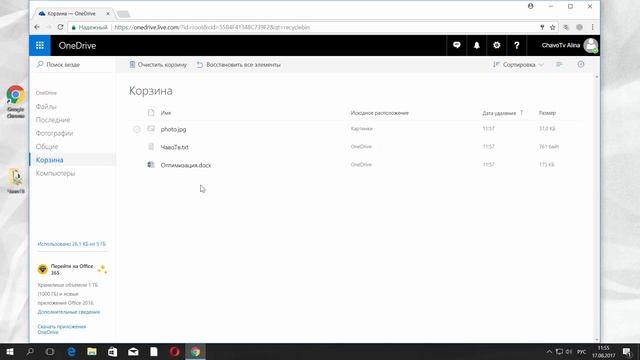640x360 pixels.
Task: Click the page vertical scrollbar down arrow
Action: 597,340
